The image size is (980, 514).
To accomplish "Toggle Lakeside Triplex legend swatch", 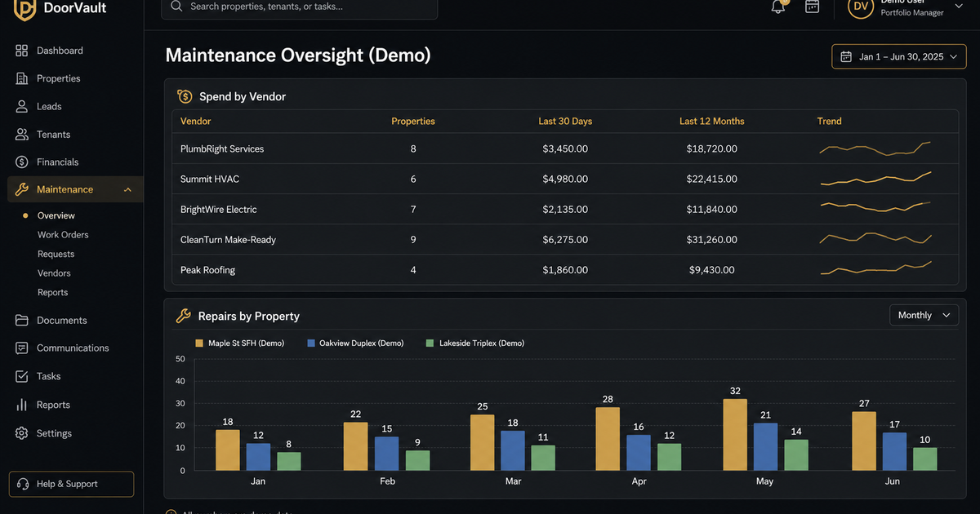I will [430, 343].
